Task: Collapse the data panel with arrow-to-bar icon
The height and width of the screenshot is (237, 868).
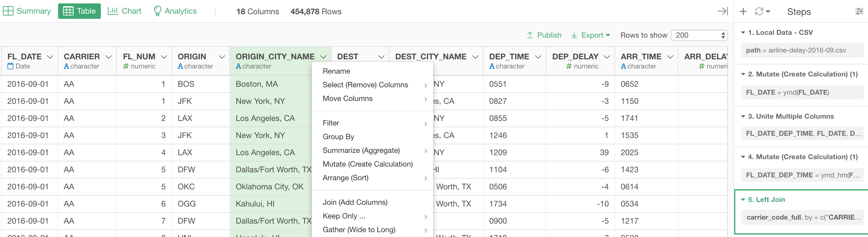Action: [722, 11]
